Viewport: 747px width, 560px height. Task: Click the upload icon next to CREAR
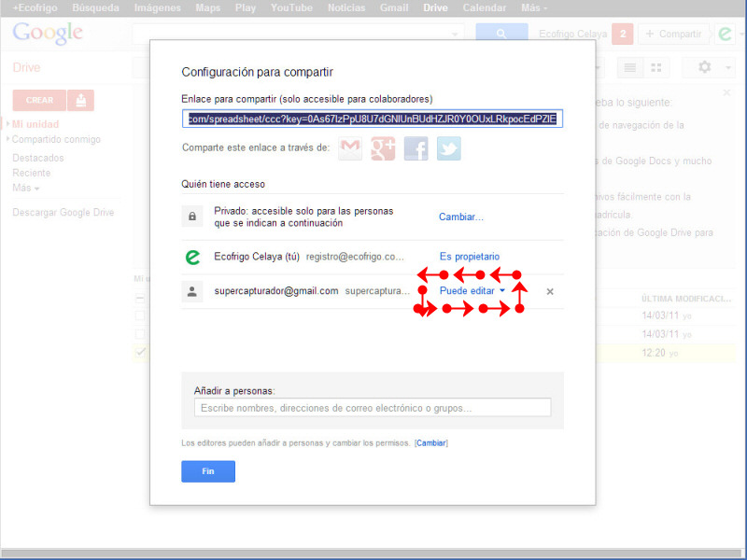click(81, 100)
